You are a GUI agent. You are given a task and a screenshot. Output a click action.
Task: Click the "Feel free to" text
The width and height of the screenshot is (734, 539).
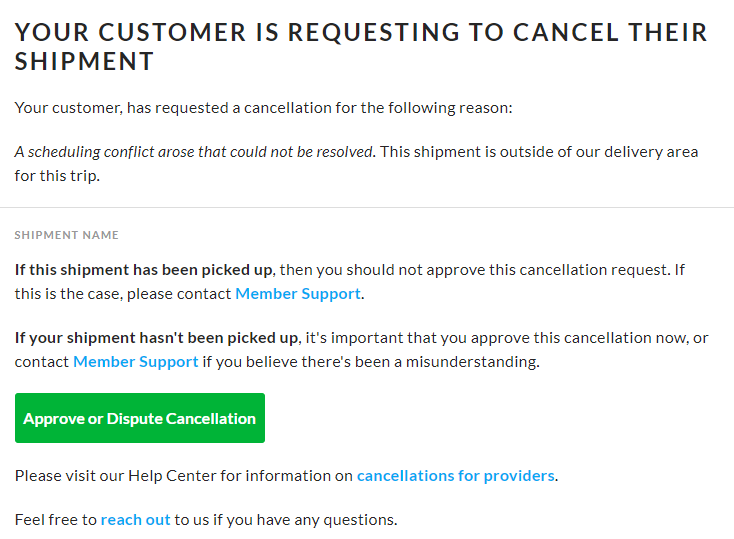[56, 520]
